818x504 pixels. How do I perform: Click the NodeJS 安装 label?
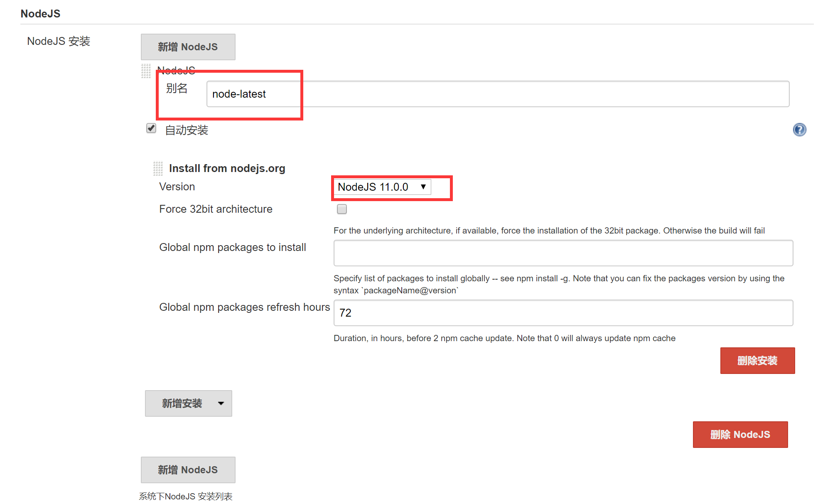point(59,41)
